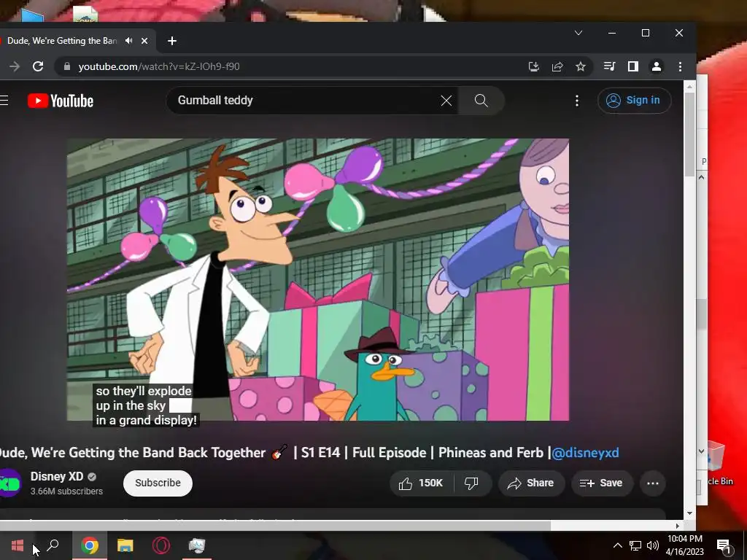Open Chrome three-dot menu

click(x=680, y=66)
